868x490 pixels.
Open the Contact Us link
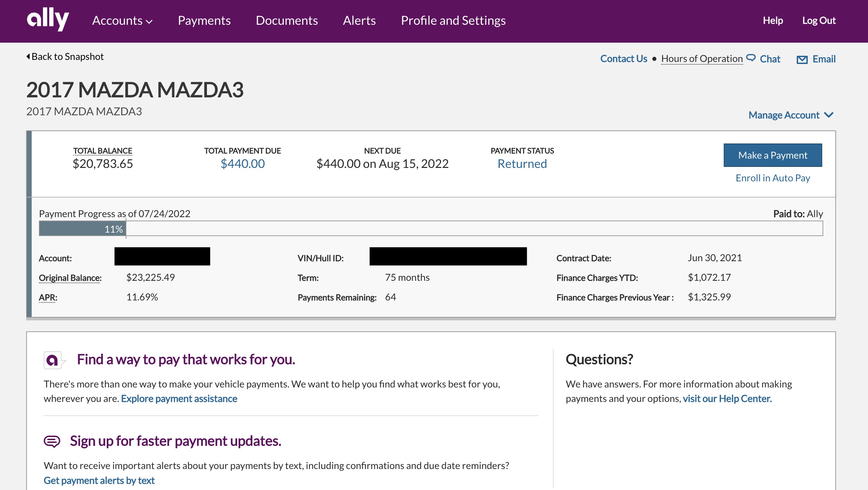[624, 59]
